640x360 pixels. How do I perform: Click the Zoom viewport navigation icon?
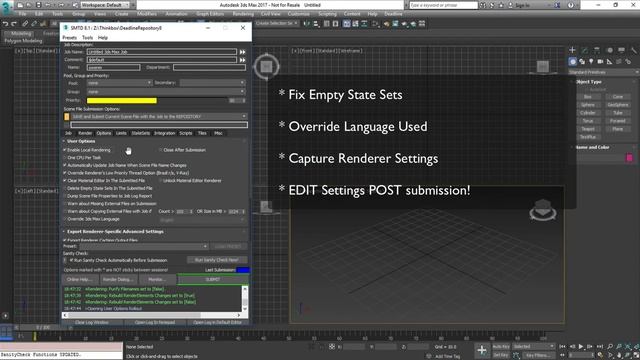tap(610, 347)
